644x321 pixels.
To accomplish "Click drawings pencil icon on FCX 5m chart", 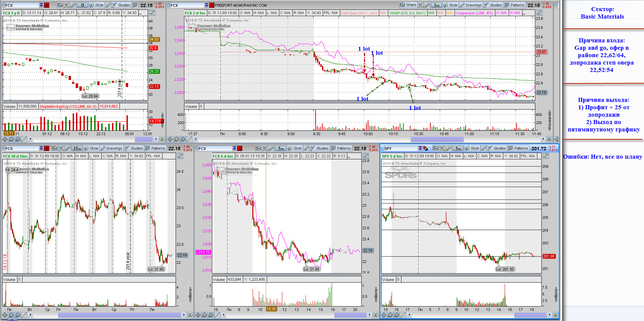I will (306, 148).
